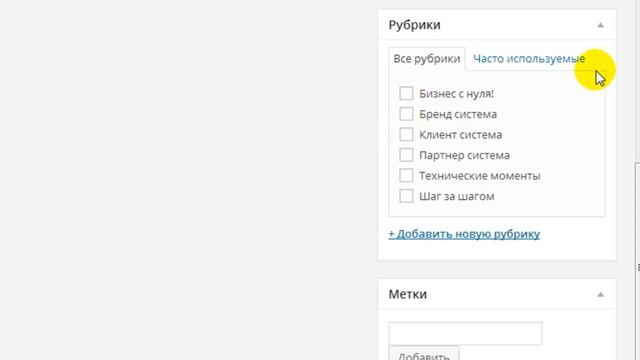This screenshot has height=360, width=640.
Task: Click the "Рубрики" panel heading
Action: click(x=414, y=25)
